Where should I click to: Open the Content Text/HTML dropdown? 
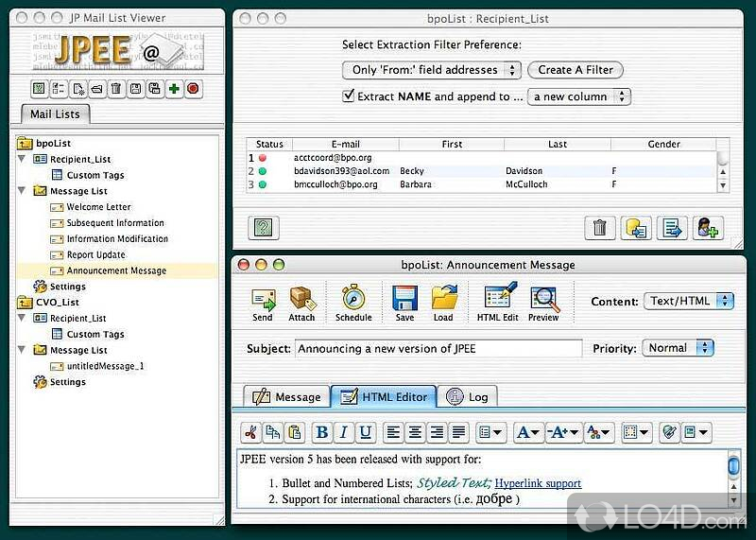(690, 301)
